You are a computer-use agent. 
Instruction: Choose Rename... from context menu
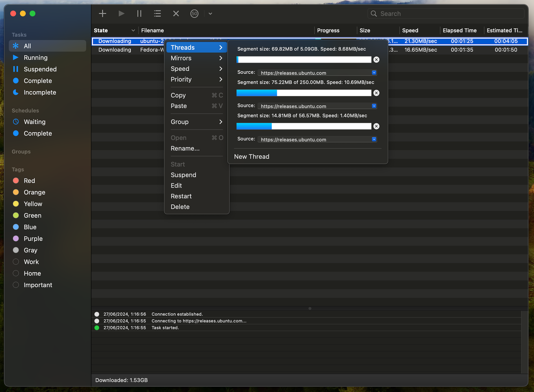coord(197,148)
